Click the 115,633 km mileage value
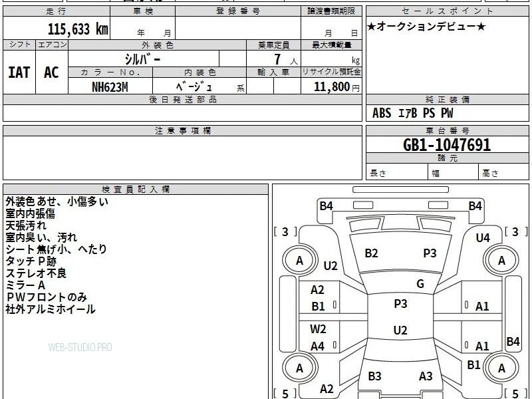 click(x=78, y=29)
